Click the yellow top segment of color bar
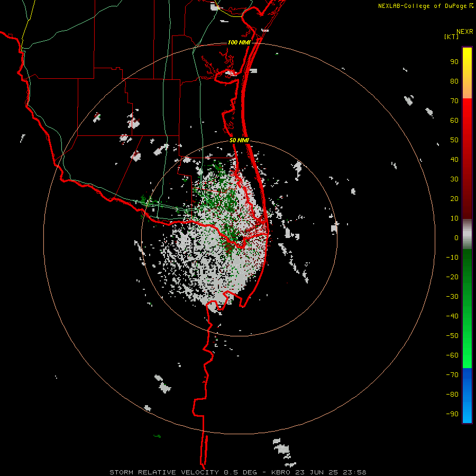 point(467,73)
